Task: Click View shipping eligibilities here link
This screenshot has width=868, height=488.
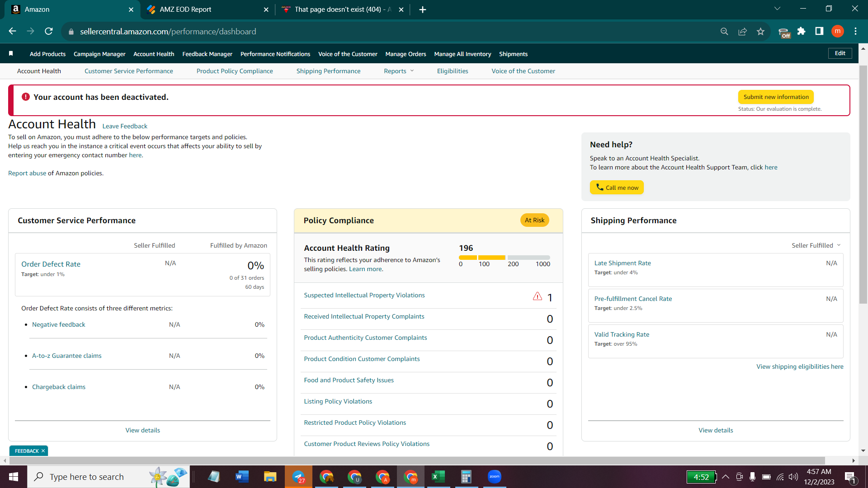Action: click(800, 366)
